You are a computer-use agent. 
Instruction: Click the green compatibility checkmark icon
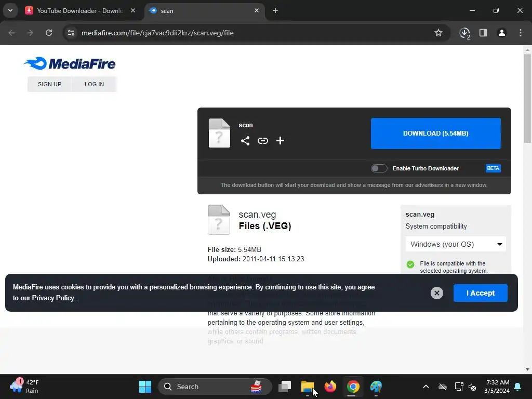(x=410, y=264)
